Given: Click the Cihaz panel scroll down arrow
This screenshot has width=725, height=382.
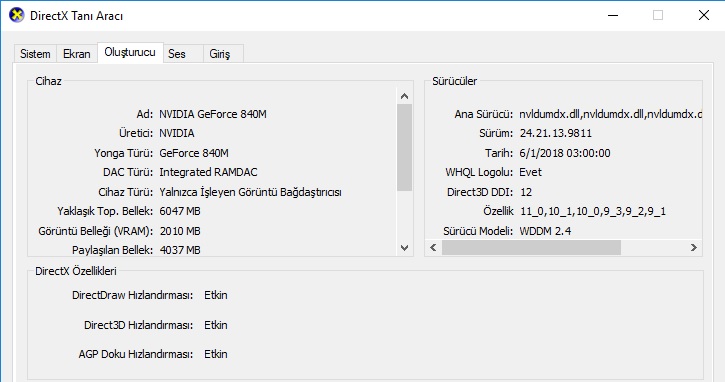Looking at the screenshot, I should [405, 248].
